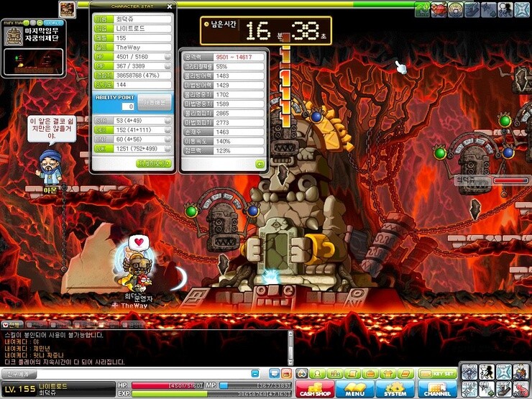Image resolution: width=532 pixels, height=399 pixels.
Task: Click the gamepad event icon
Action: point(302,374)
